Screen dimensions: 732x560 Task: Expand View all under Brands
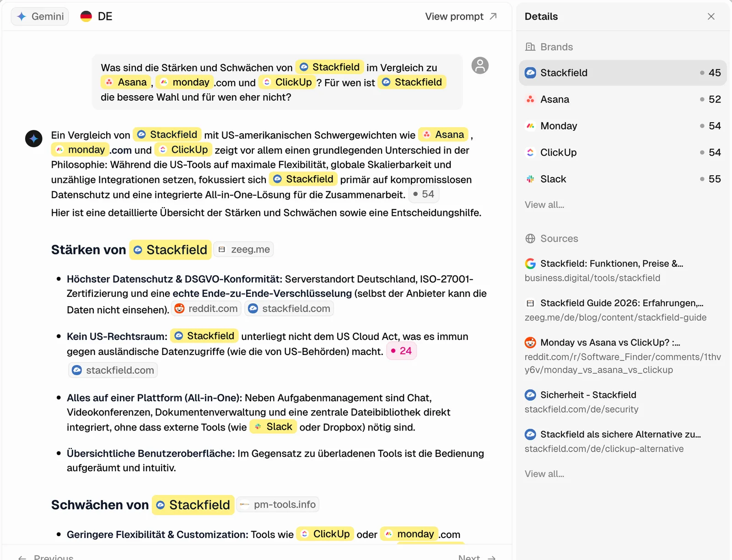pyautogui.click(x=544, y=205)
